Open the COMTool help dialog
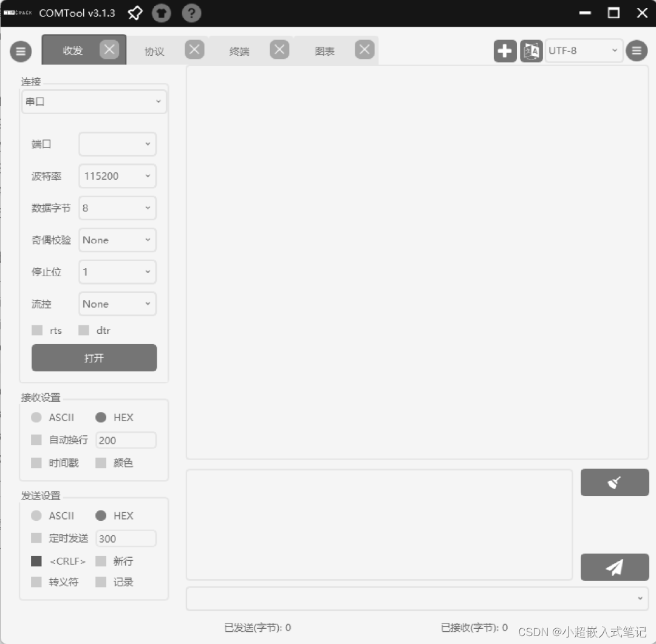The height and width of the screenshot is (644, 656). [x=191, y=13]
